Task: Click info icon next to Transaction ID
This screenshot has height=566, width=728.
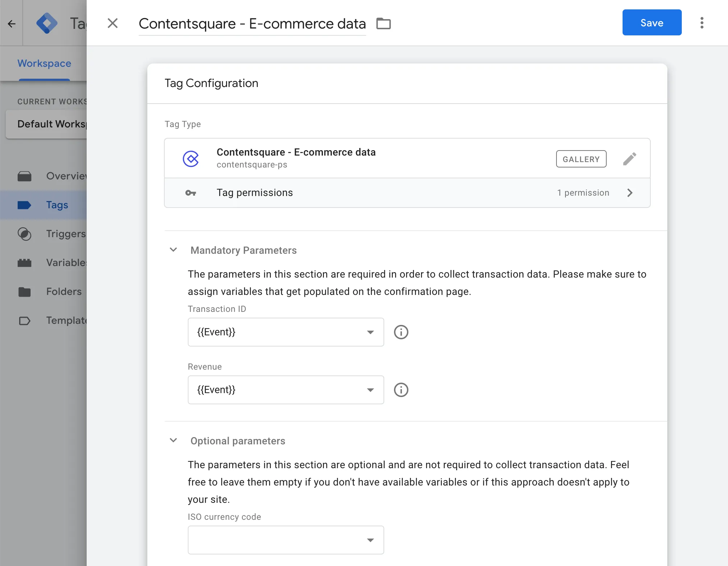Action: tap(401, 332)
